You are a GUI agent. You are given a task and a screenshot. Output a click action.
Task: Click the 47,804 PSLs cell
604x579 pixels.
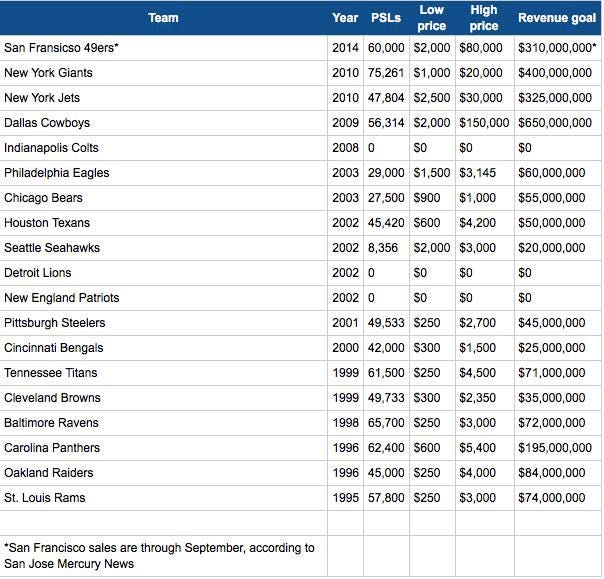tap(386, 98)
